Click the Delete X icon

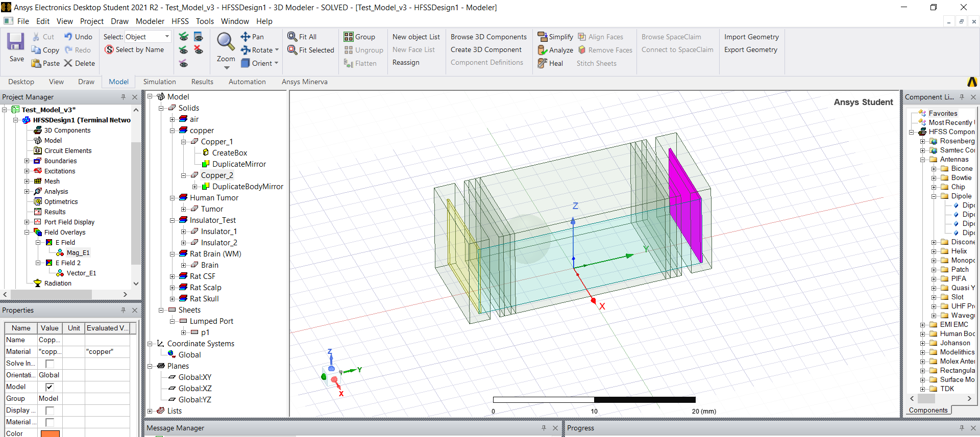[68, 63]
